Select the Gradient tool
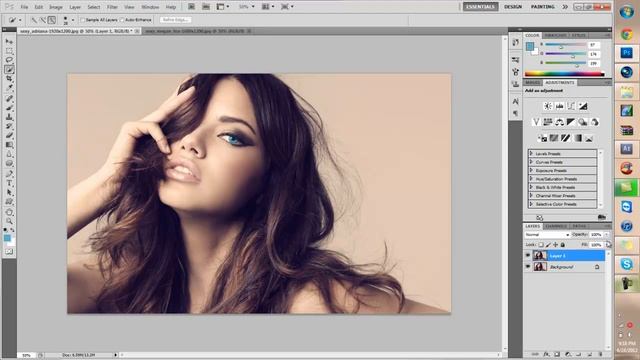This screenshot has width=640, height=360. click(x=9, y=145)
